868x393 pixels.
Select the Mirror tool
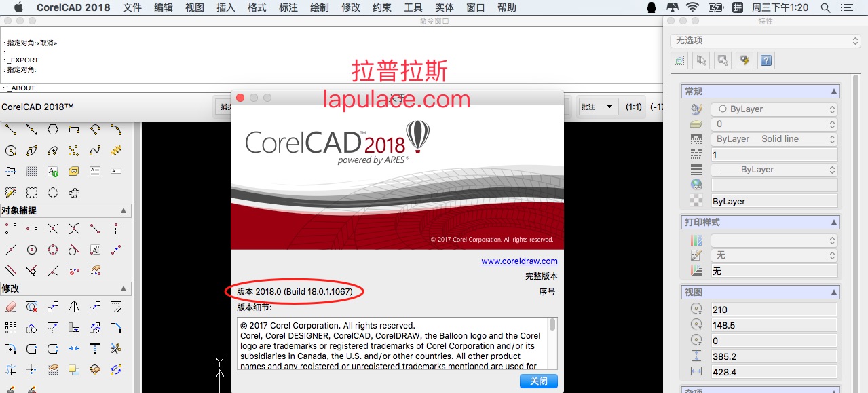(74, 307)
